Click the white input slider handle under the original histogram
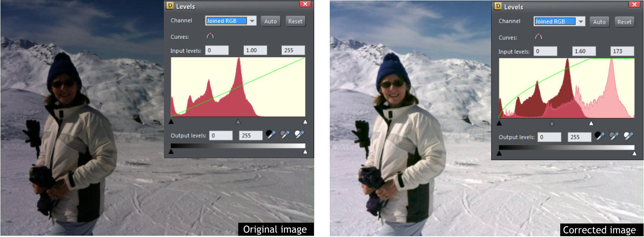The width and height of the screenshot is (644, 237). click(305, 121)
